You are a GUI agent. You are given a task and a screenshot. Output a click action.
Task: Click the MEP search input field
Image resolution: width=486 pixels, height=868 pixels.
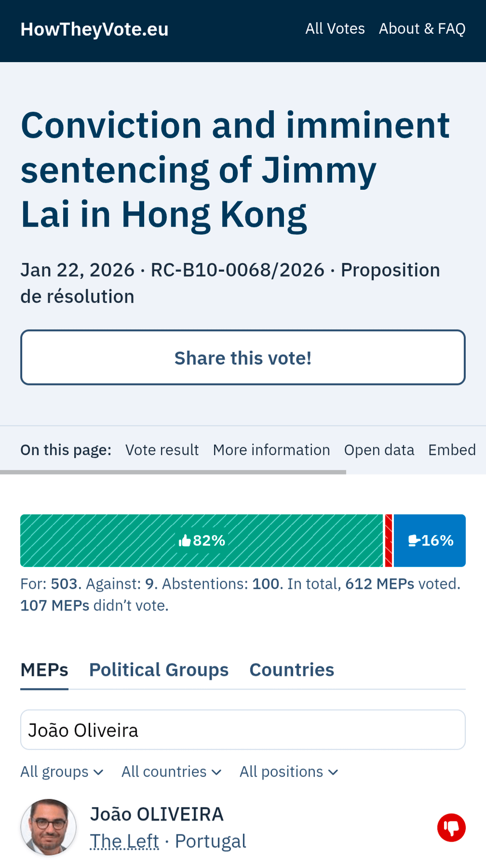coord(243,730)
